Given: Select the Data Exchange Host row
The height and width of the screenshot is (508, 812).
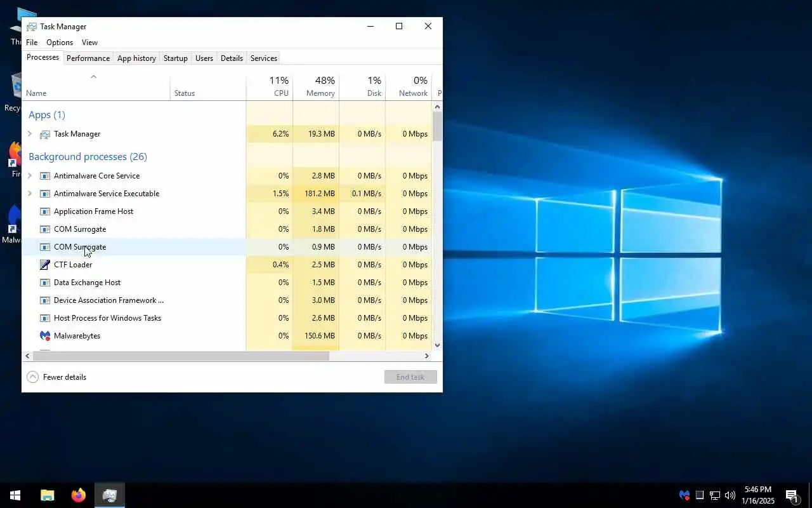Looking at the screenshot, I should [227, 283].
